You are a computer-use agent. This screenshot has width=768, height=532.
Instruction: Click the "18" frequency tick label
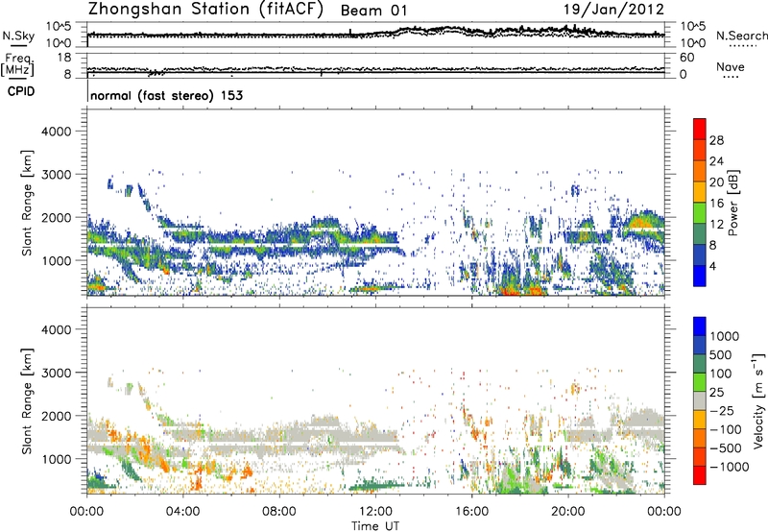point(64,58)
